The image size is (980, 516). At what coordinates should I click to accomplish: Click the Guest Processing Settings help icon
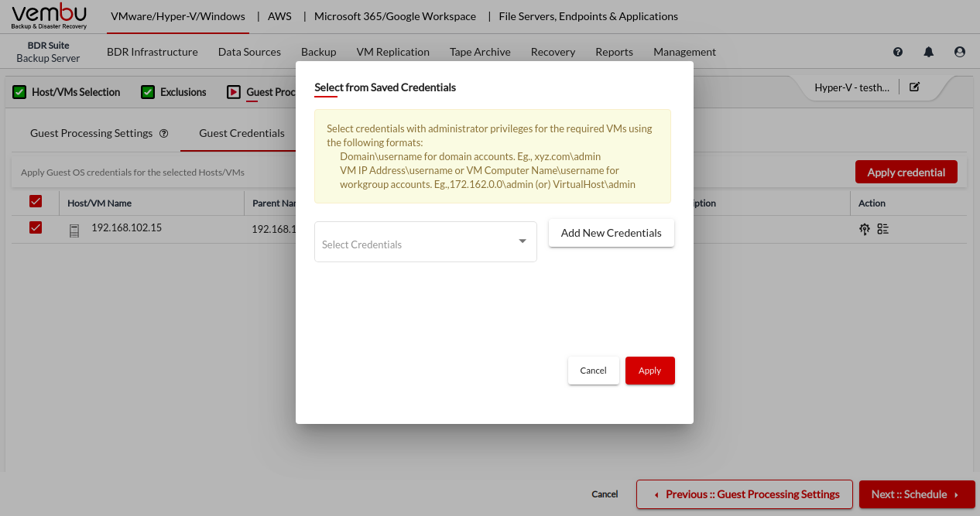click(x=163, y=133)
